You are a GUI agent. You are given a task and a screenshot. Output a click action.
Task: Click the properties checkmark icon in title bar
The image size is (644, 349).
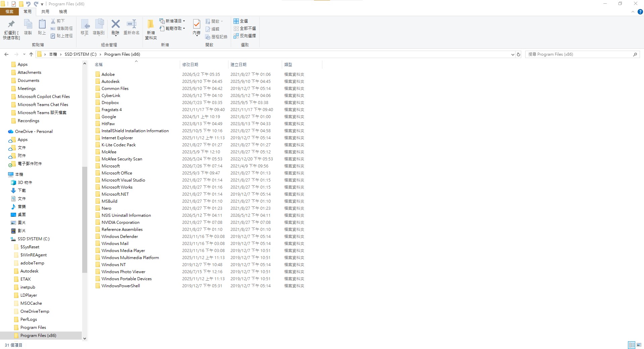pos(14,4)
